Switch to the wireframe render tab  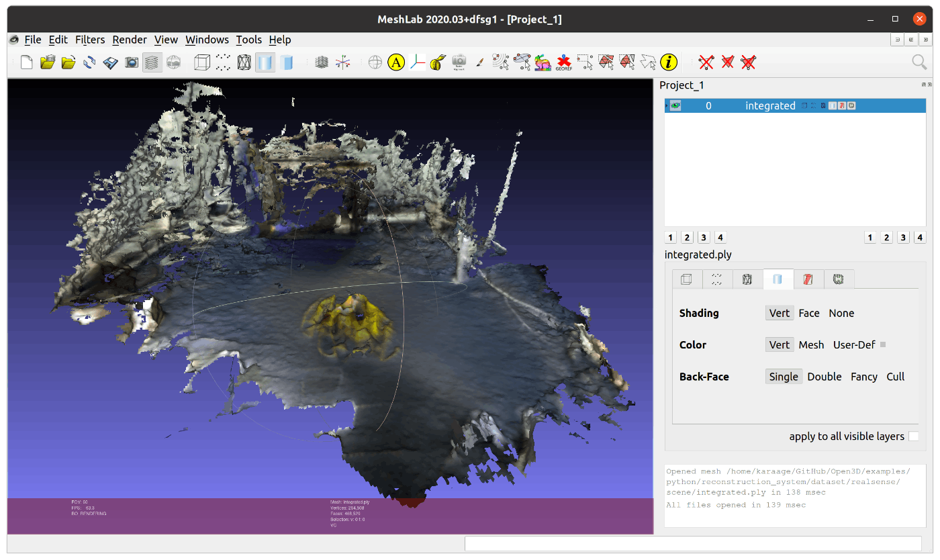pyautogui.click(x=747, y=279)
